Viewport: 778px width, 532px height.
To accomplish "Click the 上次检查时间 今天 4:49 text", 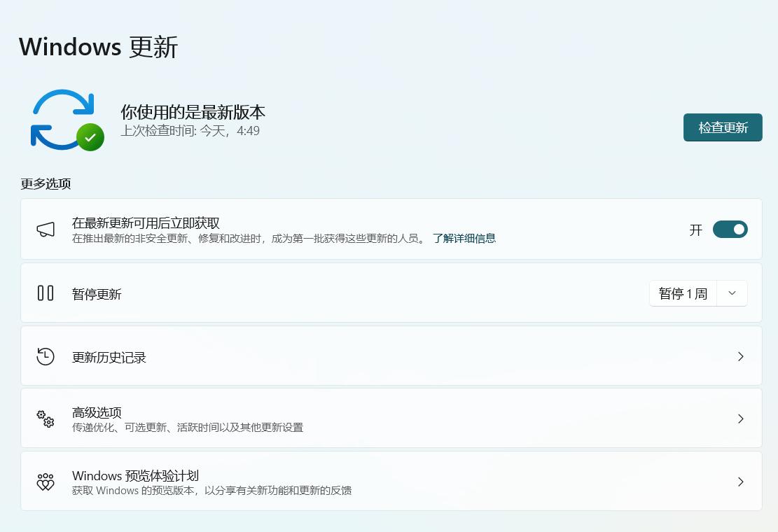I will tap(190, 131).
